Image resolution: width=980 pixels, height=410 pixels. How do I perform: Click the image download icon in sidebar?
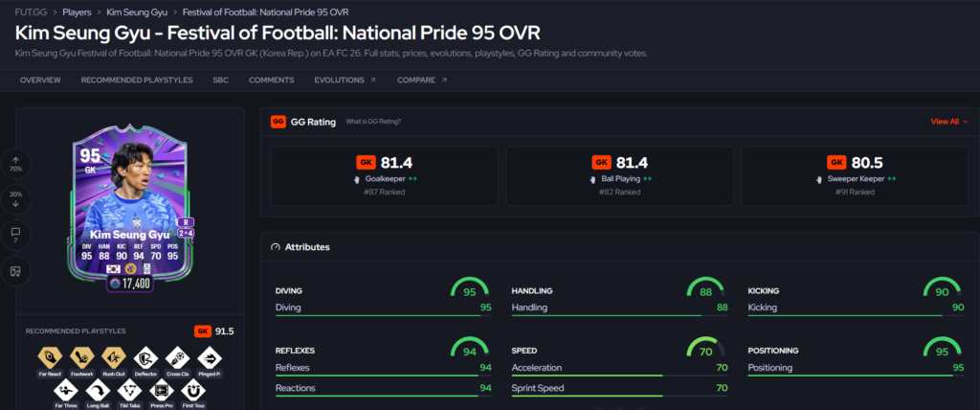15,271
